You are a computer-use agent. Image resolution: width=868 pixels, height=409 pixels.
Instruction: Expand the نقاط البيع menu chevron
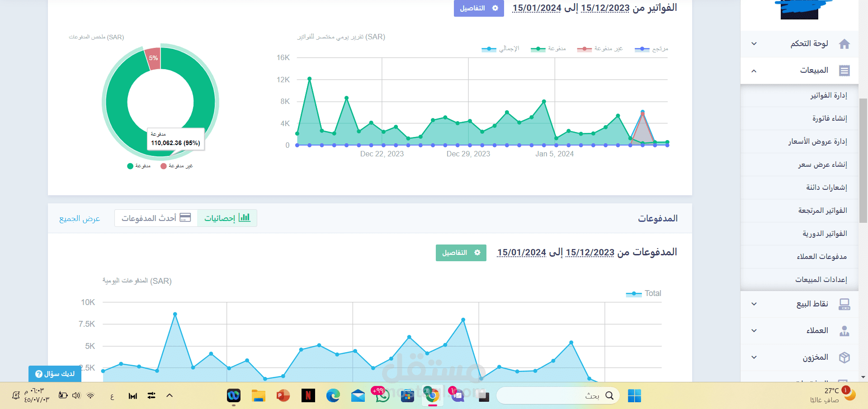[754, 304]
